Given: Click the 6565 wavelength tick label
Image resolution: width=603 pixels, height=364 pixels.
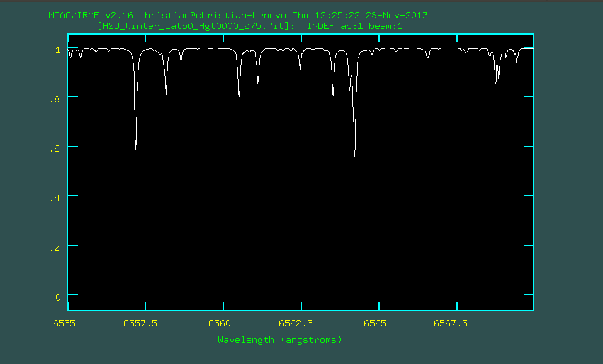Looking at the screenshot, I should (x=375, y=323).
